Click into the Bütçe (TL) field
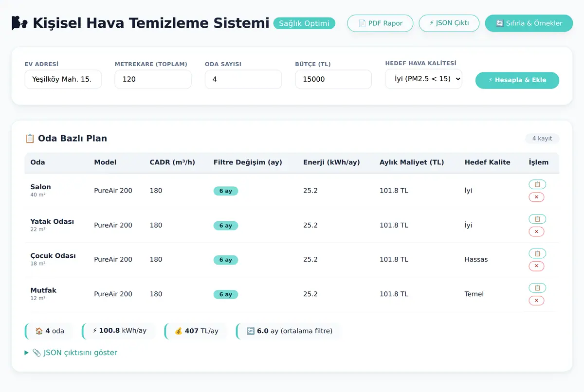Image resolution: width=584 pixels, height=392 pixels. (333, 79)
